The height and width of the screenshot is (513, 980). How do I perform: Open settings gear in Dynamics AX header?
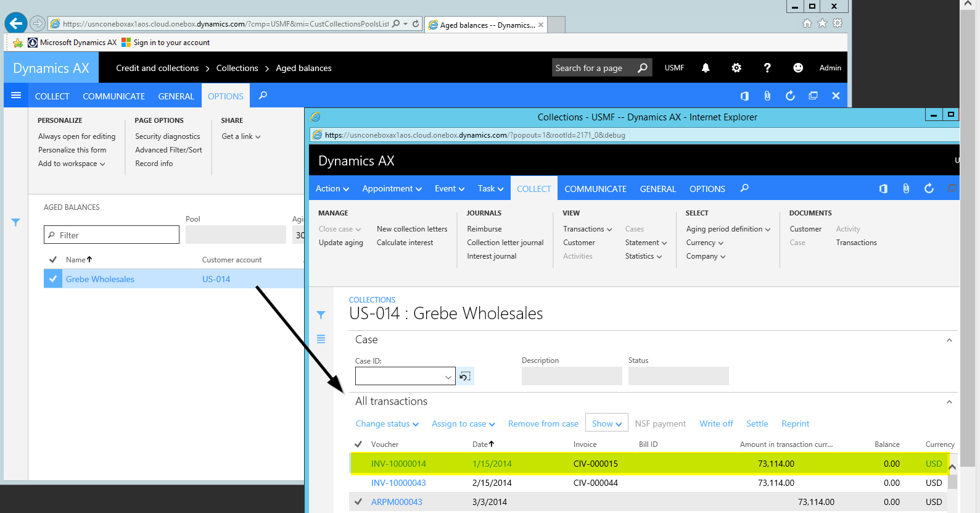[736, 68]
